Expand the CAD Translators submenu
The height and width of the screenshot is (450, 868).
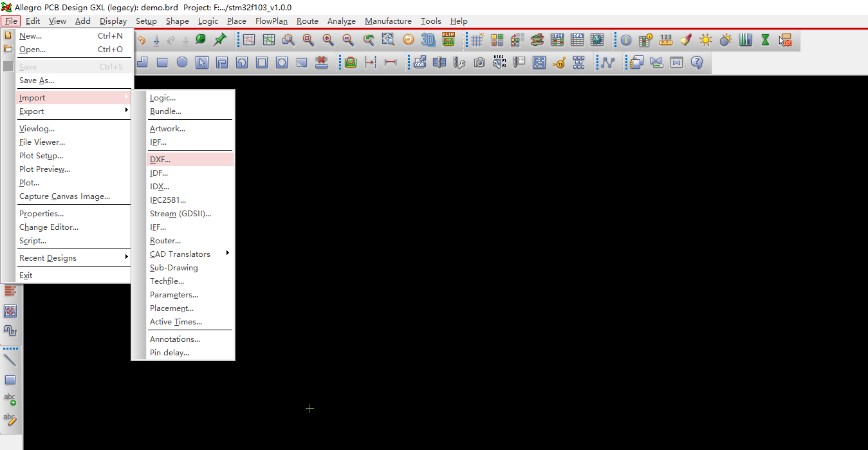(190, 254)
